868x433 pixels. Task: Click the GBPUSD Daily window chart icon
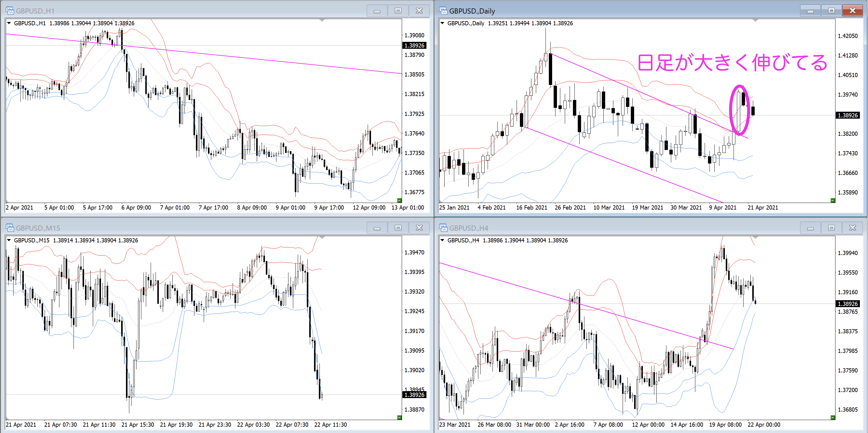(x=443, y=11)
